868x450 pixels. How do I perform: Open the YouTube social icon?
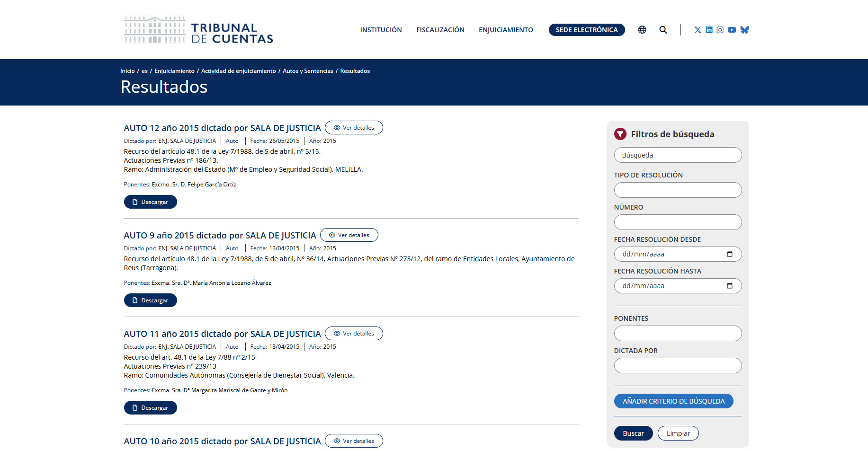tap(732, 30)
